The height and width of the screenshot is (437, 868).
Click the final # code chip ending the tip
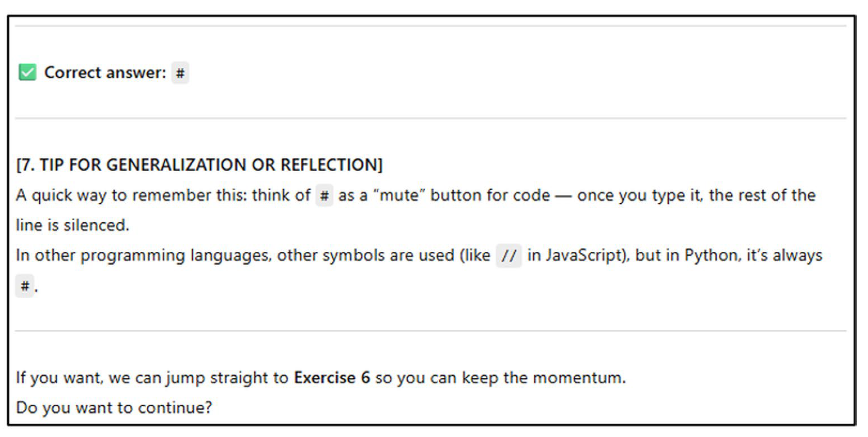pyautogui.click(x=24, y=286)
